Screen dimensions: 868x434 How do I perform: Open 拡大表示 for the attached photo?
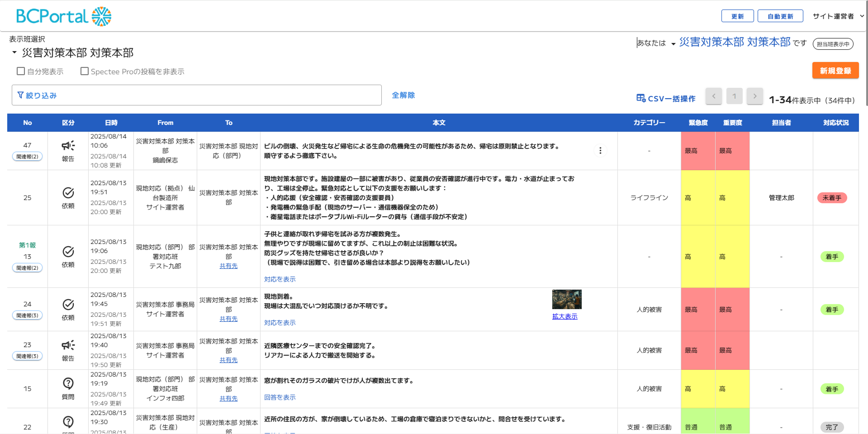click(565, 316)
